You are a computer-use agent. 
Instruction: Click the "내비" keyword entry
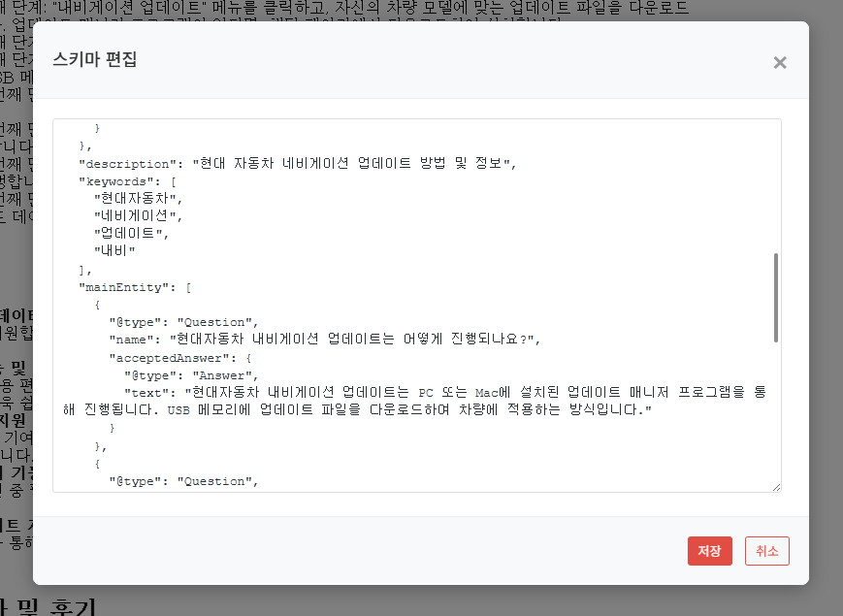[113, 251]
